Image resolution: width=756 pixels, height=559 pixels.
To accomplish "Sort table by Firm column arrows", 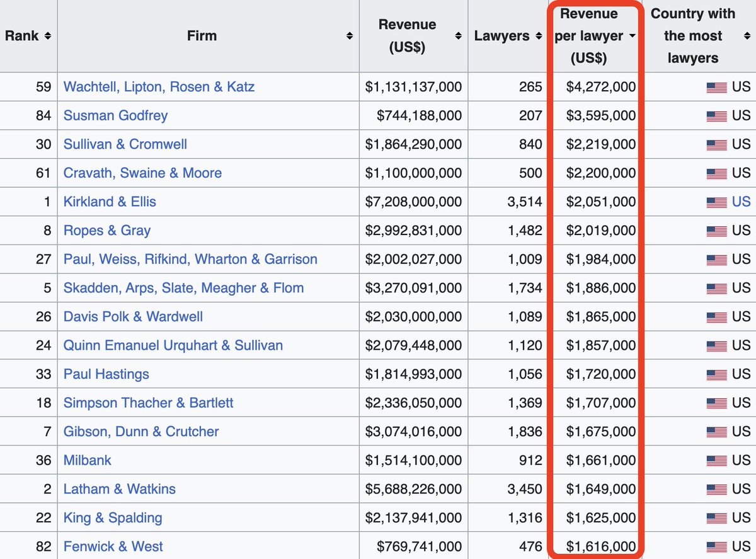I will pos(350,36).
